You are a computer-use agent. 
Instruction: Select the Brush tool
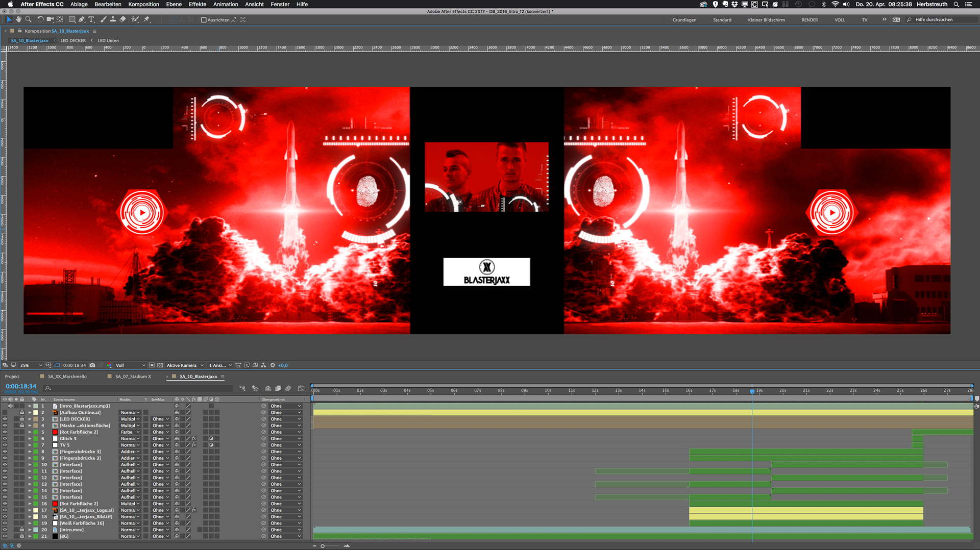click(104, 19)
